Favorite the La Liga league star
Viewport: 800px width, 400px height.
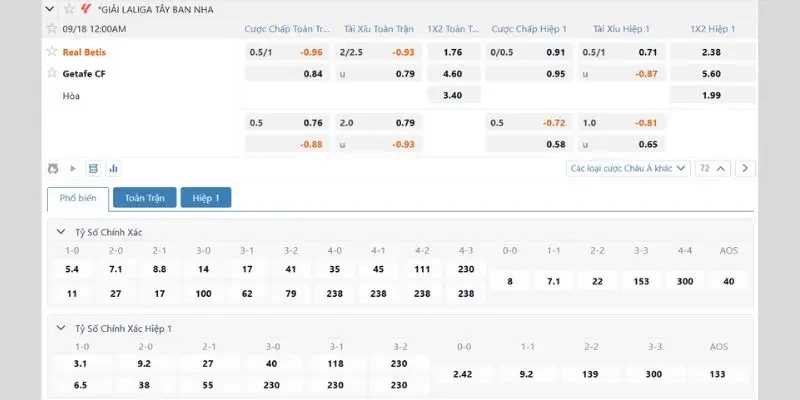click(69, 9)
